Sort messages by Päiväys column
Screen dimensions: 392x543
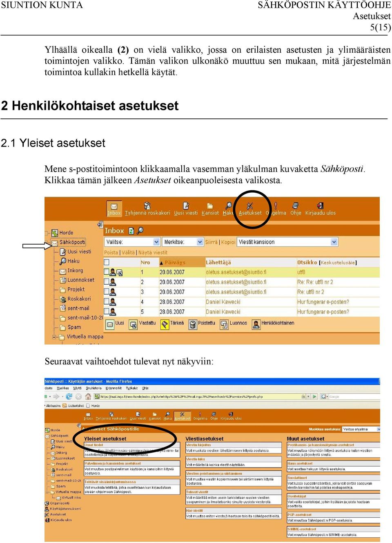coord(175,263)
